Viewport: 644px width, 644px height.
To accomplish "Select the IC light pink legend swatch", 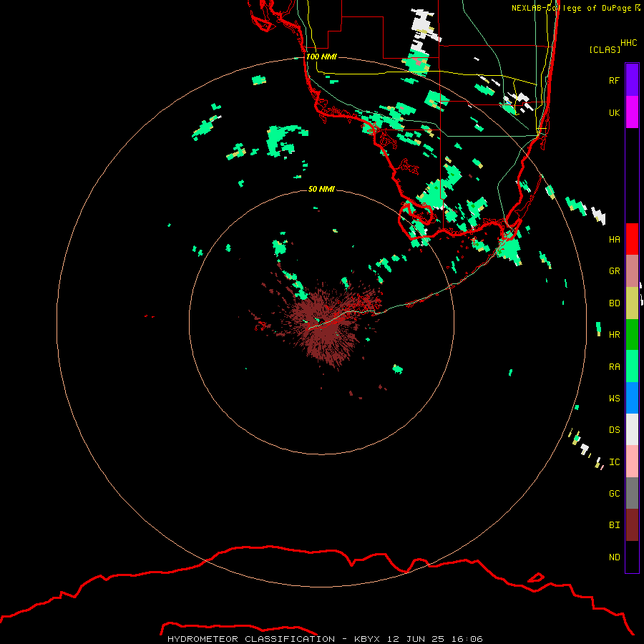I will tap(632, 462).
